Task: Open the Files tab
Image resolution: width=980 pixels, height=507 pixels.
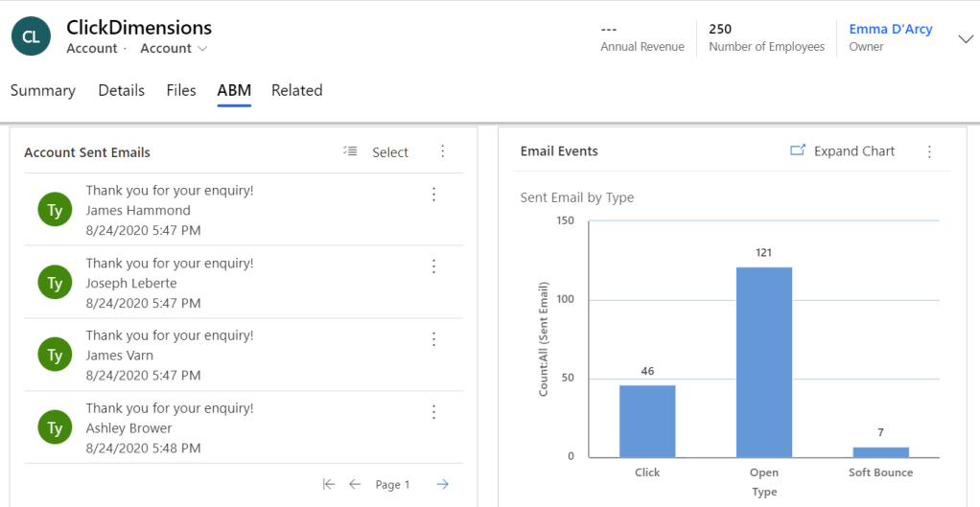Action: coord(180,90)
